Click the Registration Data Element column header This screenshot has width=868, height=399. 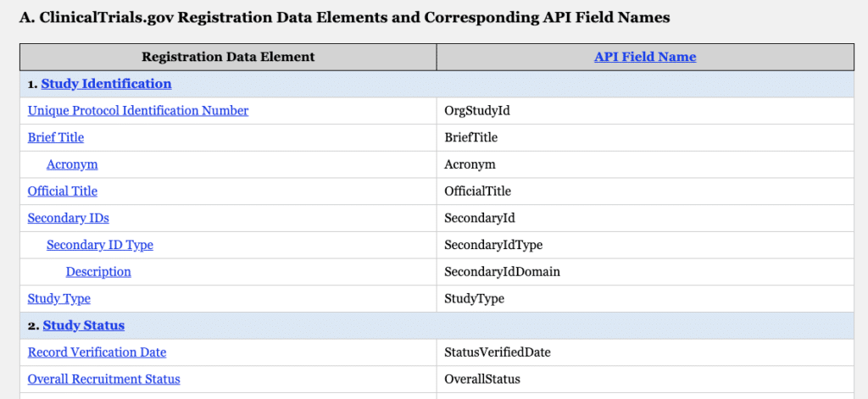pyautogui.click(x=228, y=57)
